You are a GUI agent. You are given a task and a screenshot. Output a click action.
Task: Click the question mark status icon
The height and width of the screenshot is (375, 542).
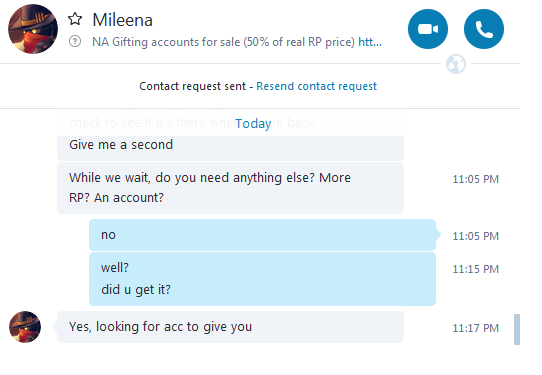point(75,41)
